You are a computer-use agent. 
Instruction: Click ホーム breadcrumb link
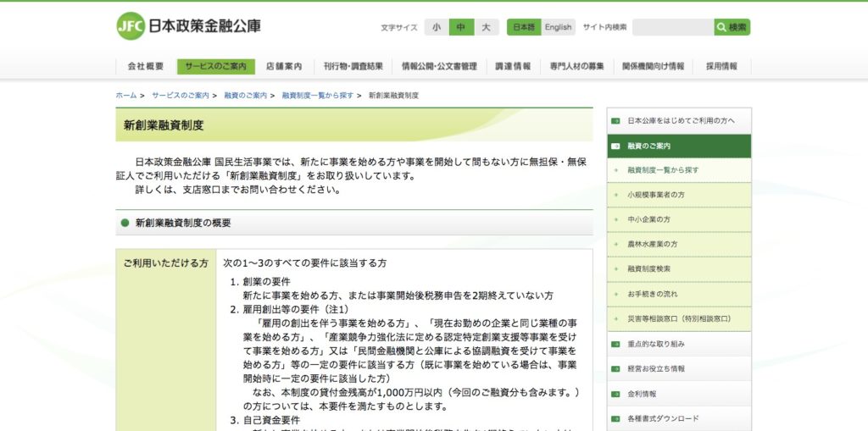(126, 95)
